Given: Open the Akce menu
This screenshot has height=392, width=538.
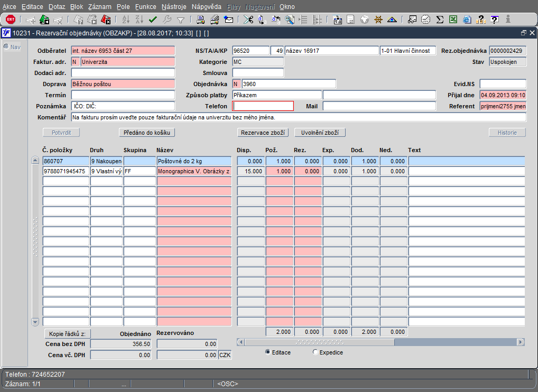Looking at the screenshot, I should pyautogui.click(x=10, y=6).
